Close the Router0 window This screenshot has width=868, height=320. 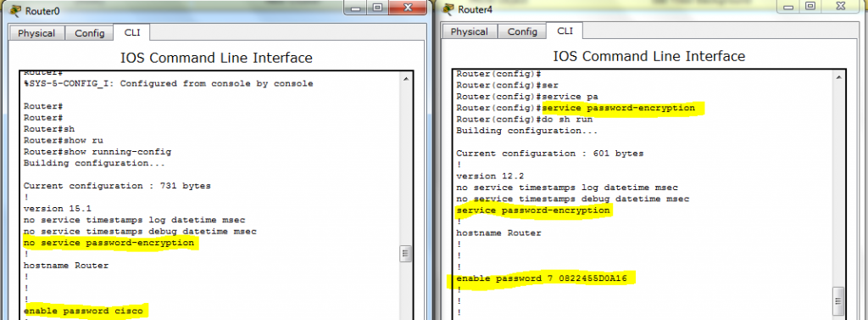pos(408,8)
